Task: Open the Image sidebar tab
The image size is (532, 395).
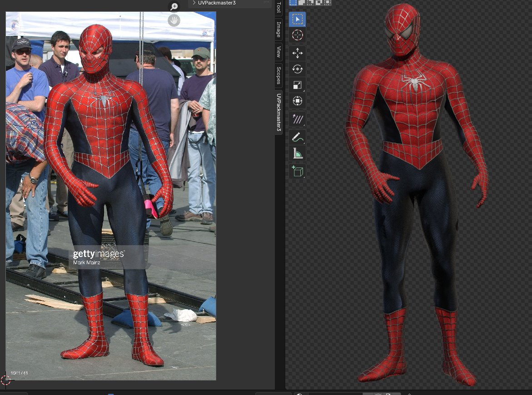Action: 278,29
